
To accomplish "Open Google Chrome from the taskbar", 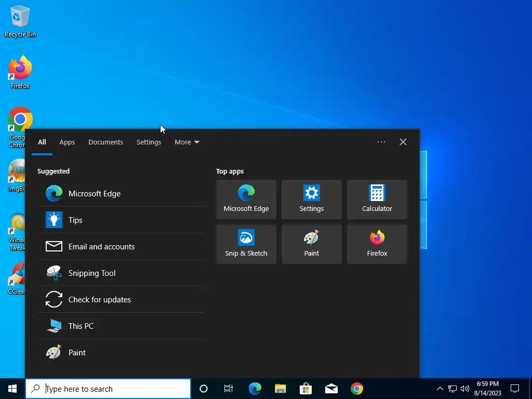I will (356, 389).
